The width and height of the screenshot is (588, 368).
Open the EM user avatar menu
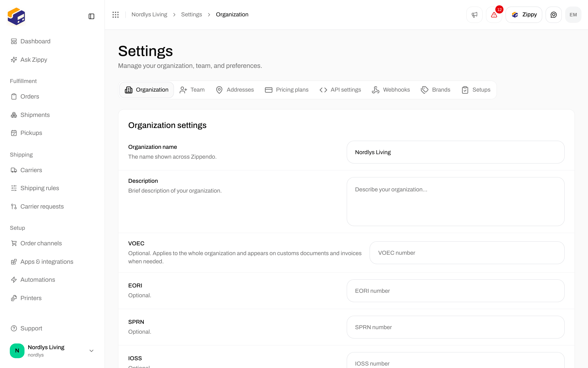click(573, 15)
